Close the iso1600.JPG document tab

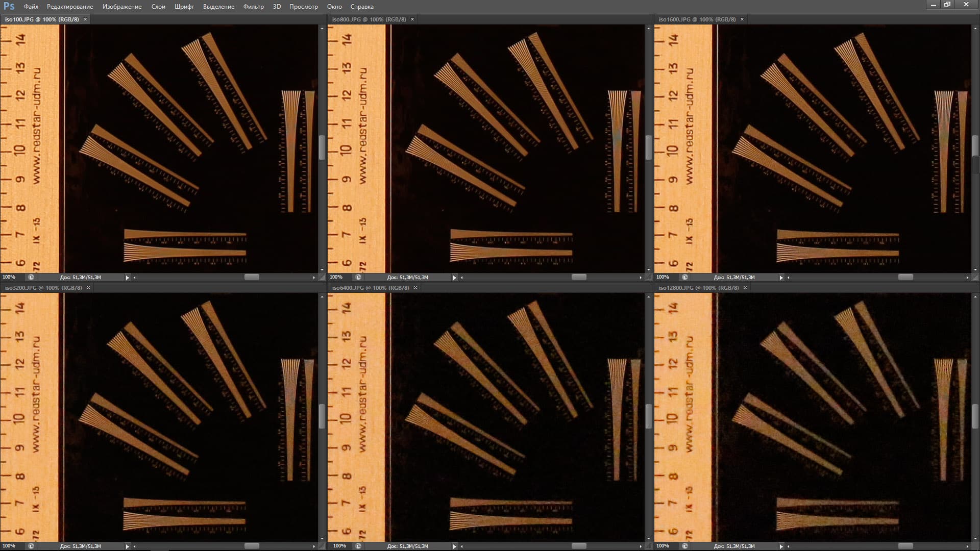click(x=742, y=19)
